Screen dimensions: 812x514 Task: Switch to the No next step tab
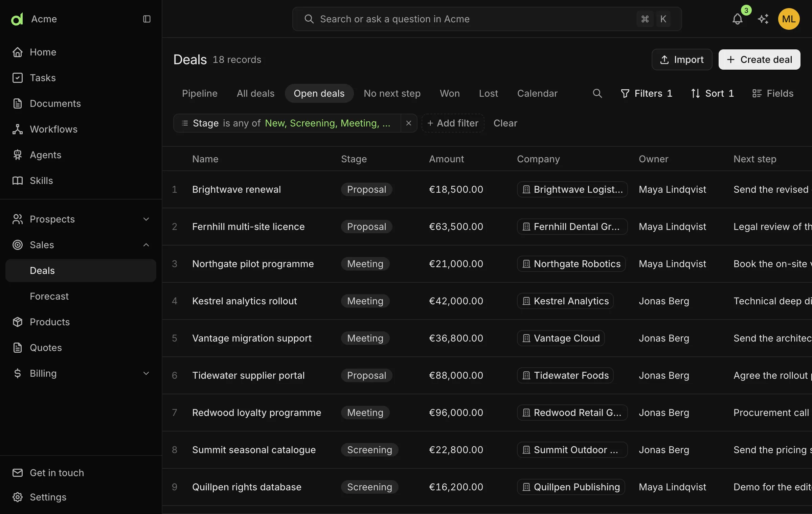(392, 93)
